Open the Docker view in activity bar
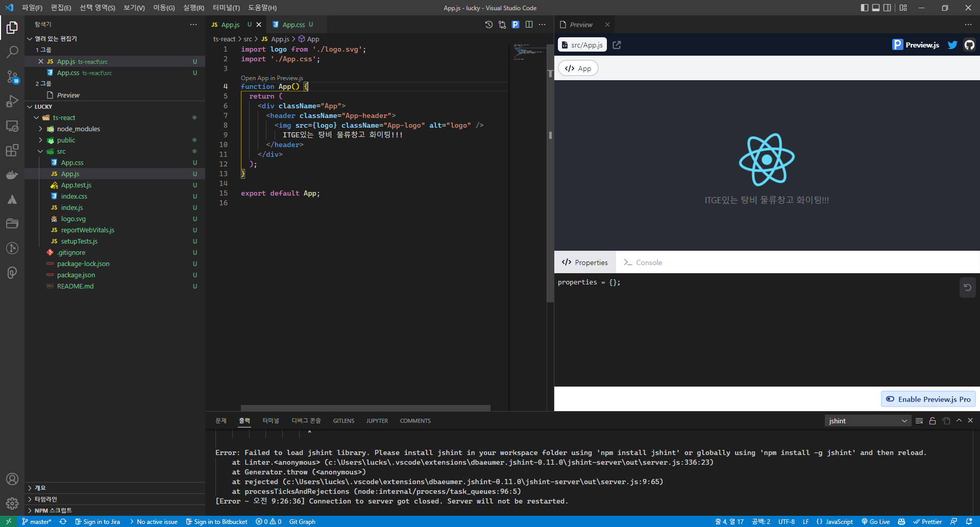The width and height of the screenshot is (980, 527). [12, 175]
